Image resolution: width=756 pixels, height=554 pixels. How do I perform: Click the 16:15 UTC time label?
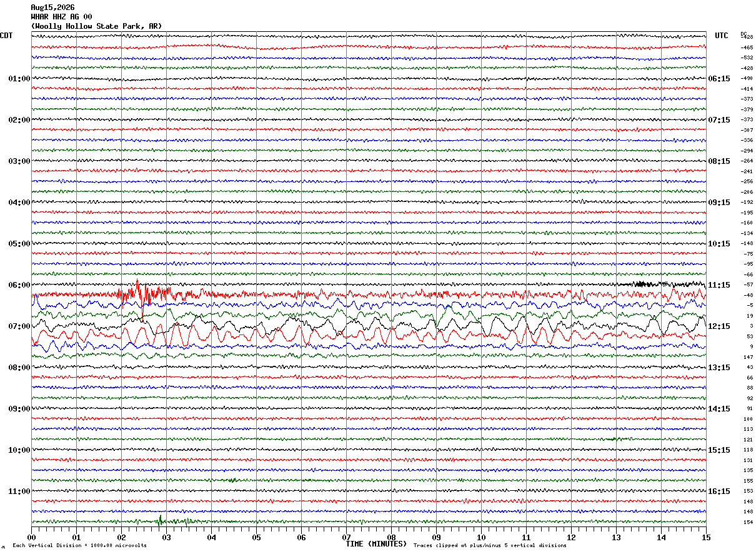click(x=719, y=491)
